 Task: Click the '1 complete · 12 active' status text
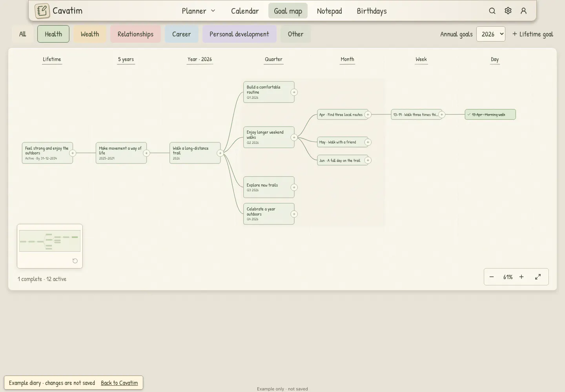[x=42, y=279]
